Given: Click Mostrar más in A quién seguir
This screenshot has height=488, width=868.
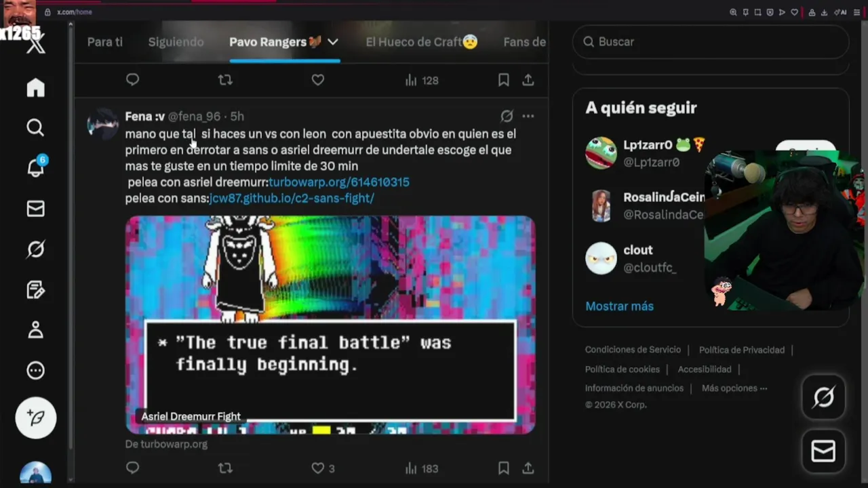Looking at the screenshot, I should (x=620, y=306).
